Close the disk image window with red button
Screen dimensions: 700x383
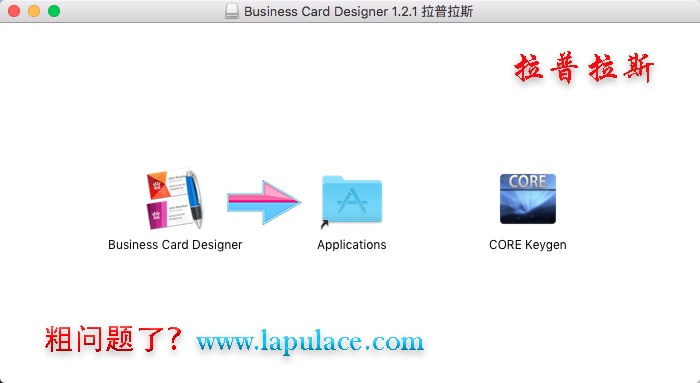pyautogui.click(x=14, y=11)
